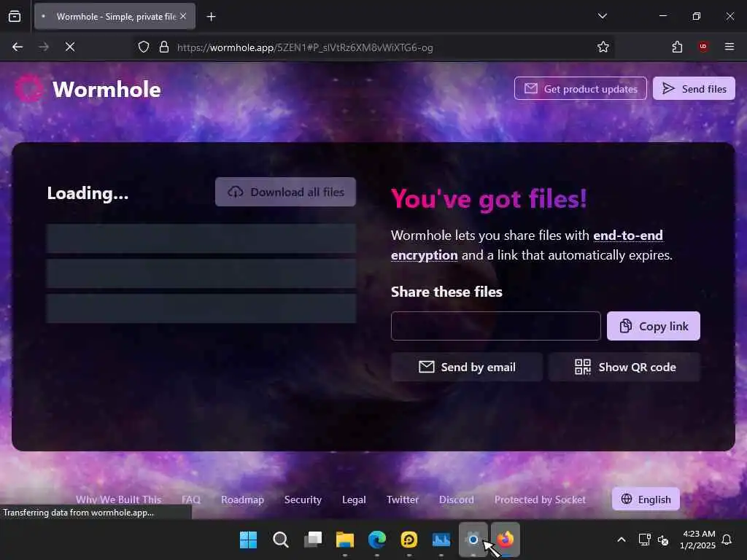Open Task View on taskbar
This screenshot has width=747, height=560.
(x=313, y=540)
